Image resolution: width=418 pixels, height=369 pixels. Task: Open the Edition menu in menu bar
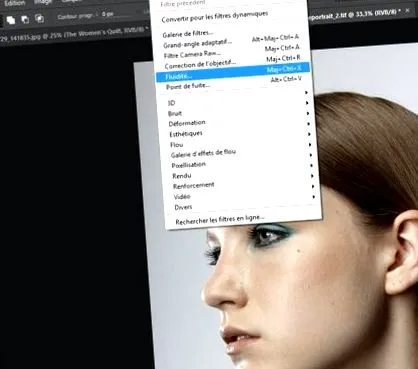pos(15,3)
